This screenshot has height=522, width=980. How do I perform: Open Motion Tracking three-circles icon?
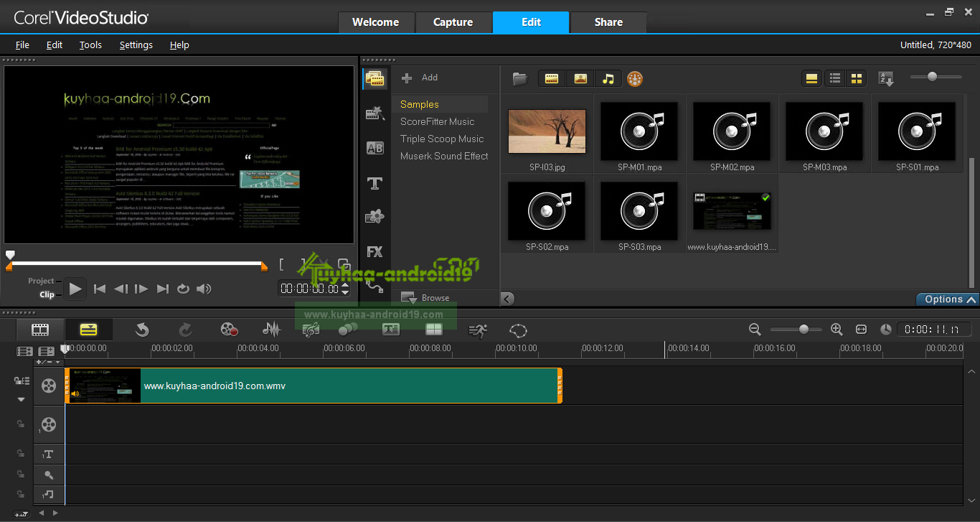pyautogui.click(x=348, y=330)
